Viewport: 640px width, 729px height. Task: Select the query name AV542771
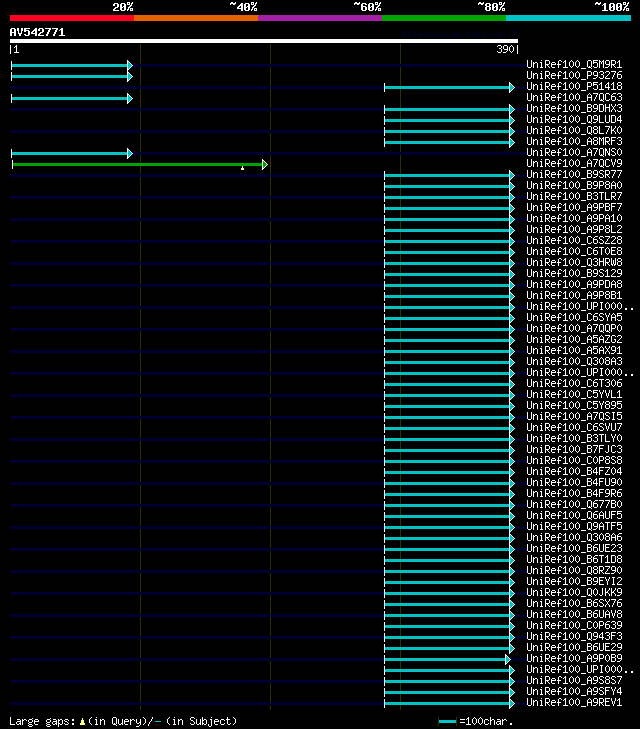pos(37,32)
